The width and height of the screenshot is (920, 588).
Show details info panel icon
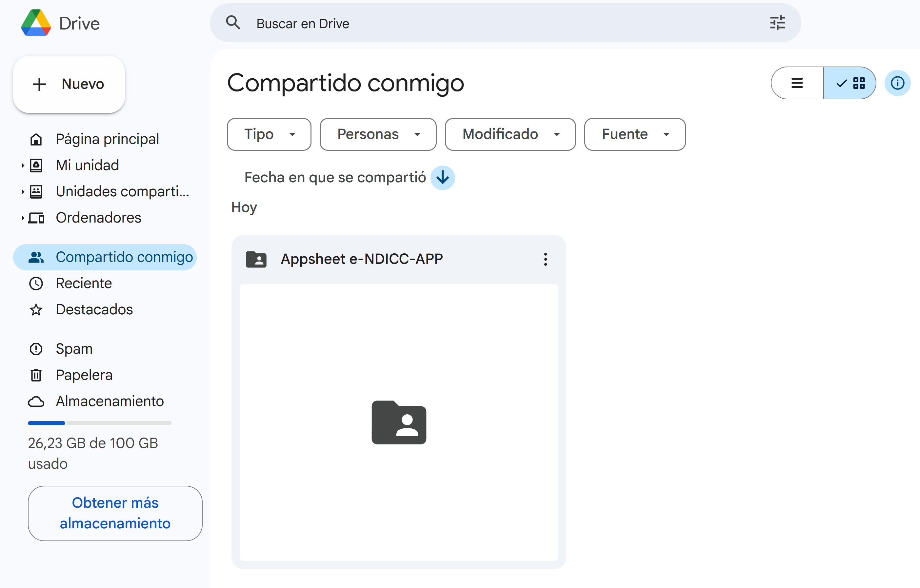(x=897, y=83)
